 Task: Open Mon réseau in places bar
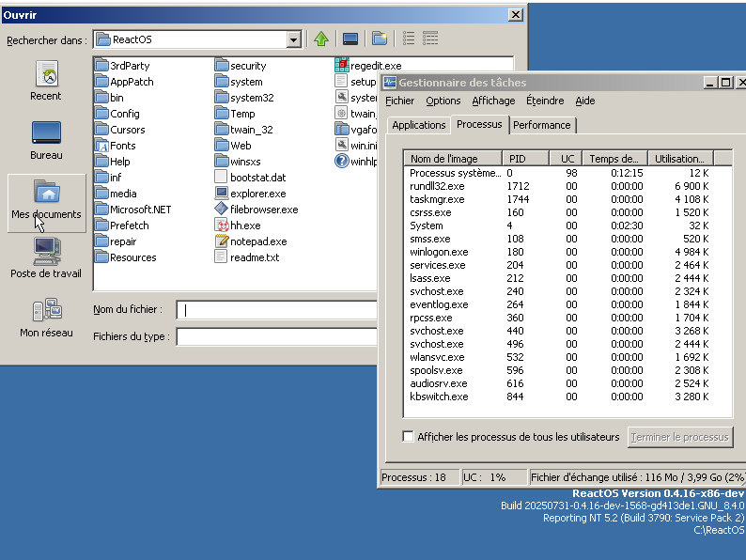[46, 318]
